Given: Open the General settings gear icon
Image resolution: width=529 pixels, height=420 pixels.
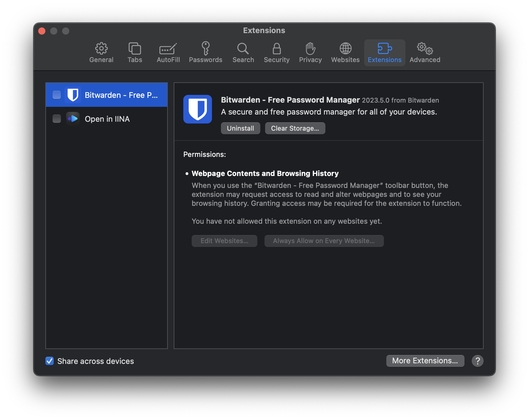Looking at the screenshot, I should 101,49.
